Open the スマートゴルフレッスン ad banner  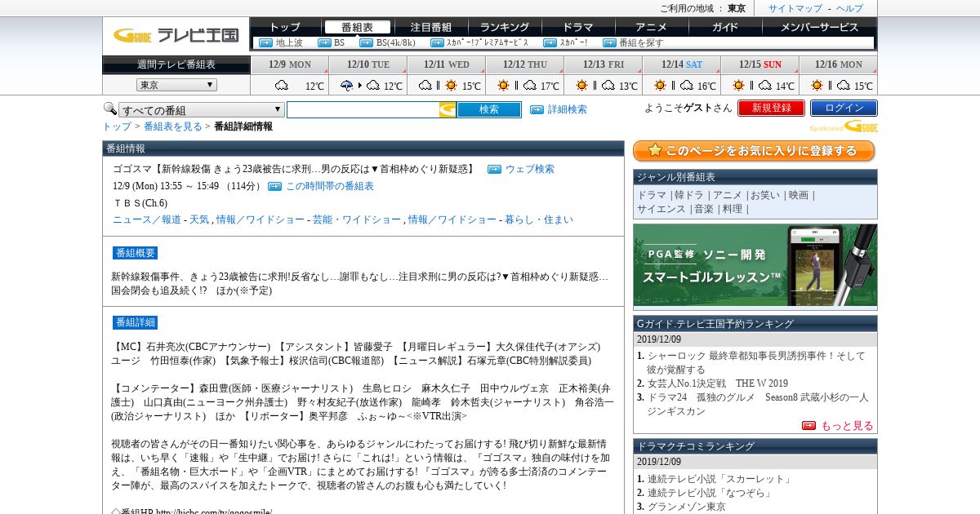(x=755, y=266)
